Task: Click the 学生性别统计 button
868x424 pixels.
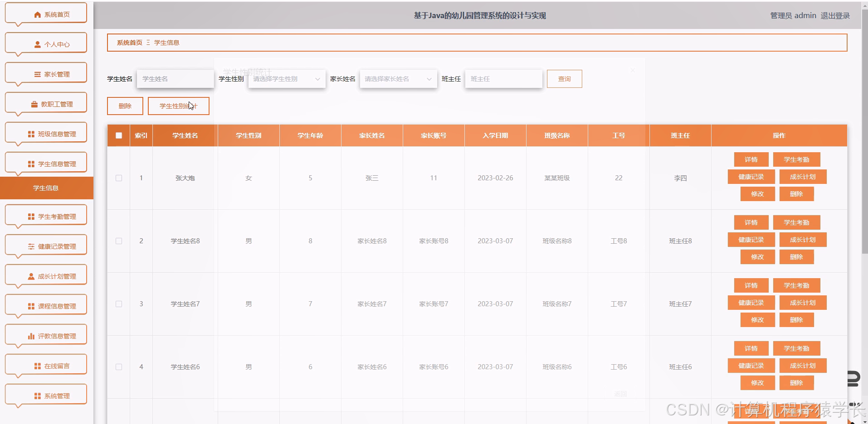Action: pos(178,106)
